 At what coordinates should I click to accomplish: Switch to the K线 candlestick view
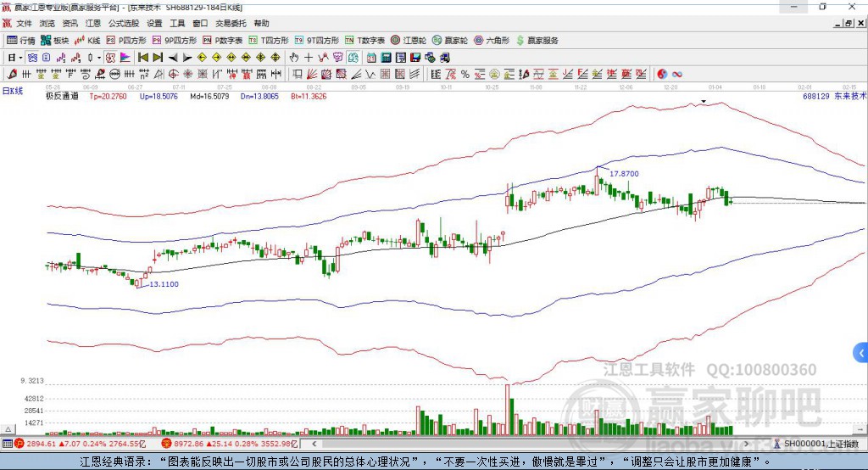[87, 41]
